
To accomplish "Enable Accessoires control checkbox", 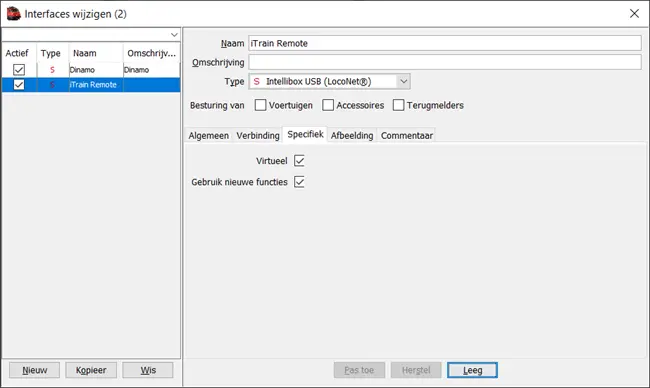I will tap(328, 105).
